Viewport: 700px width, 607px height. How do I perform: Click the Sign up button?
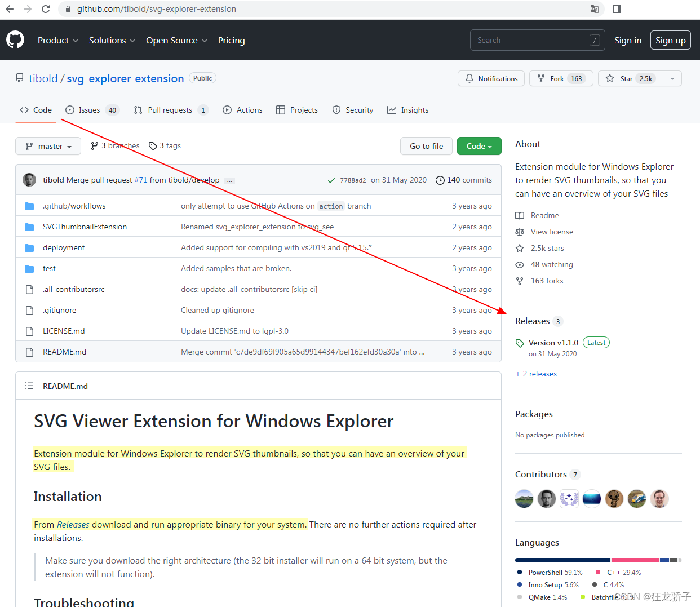tap(671, 41)
